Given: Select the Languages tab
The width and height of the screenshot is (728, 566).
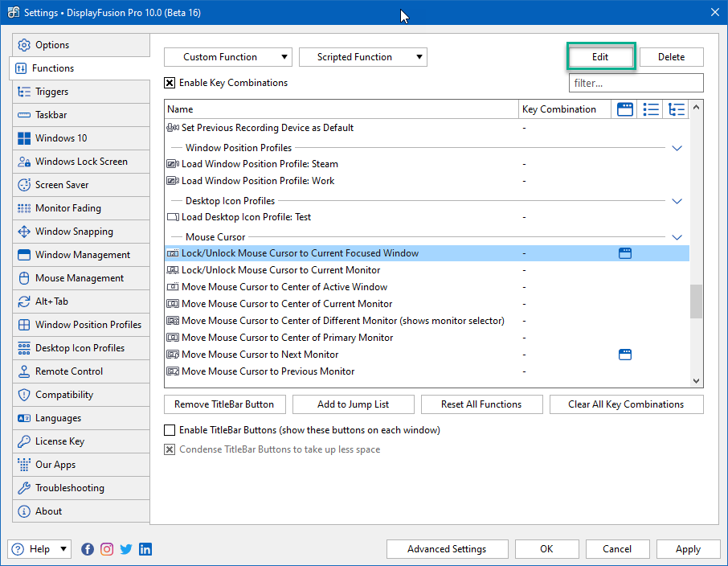Looking at the screenshot, I should pos(81,418).
